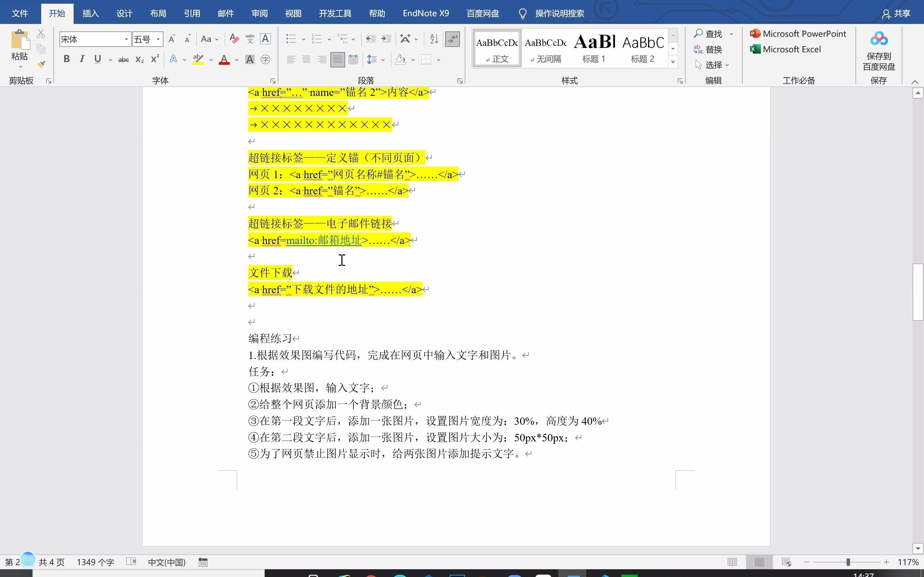Image resolution: width=924 pixels, height=577 pixels.
Task: Click the Sort A-Z icon
Action: [434, 39]
